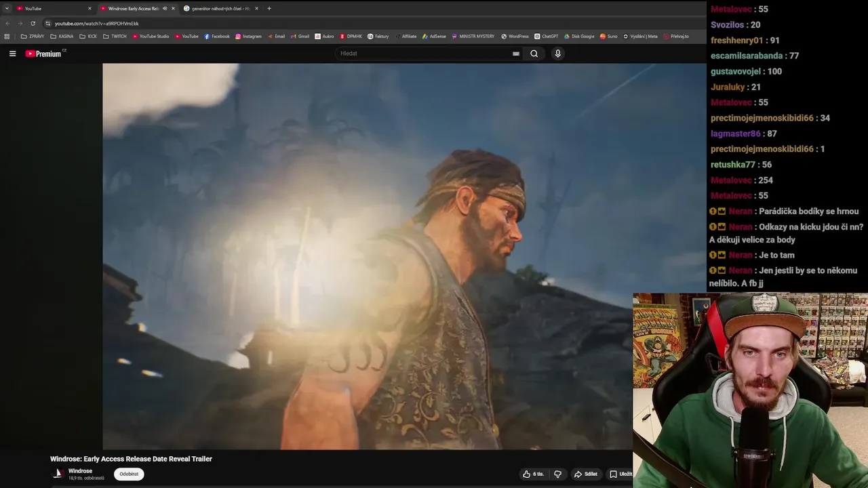
Task: Open the Email bookmark
Action: point(276,36)
